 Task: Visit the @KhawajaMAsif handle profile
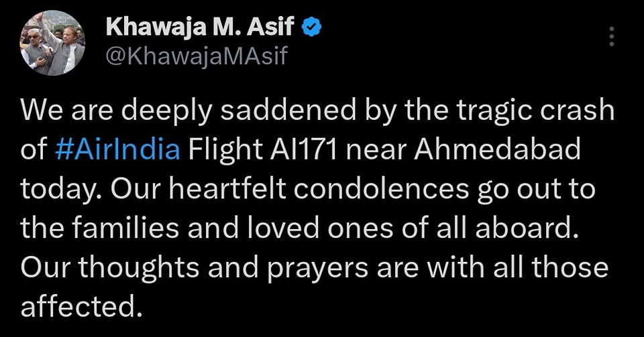[197, 56]
